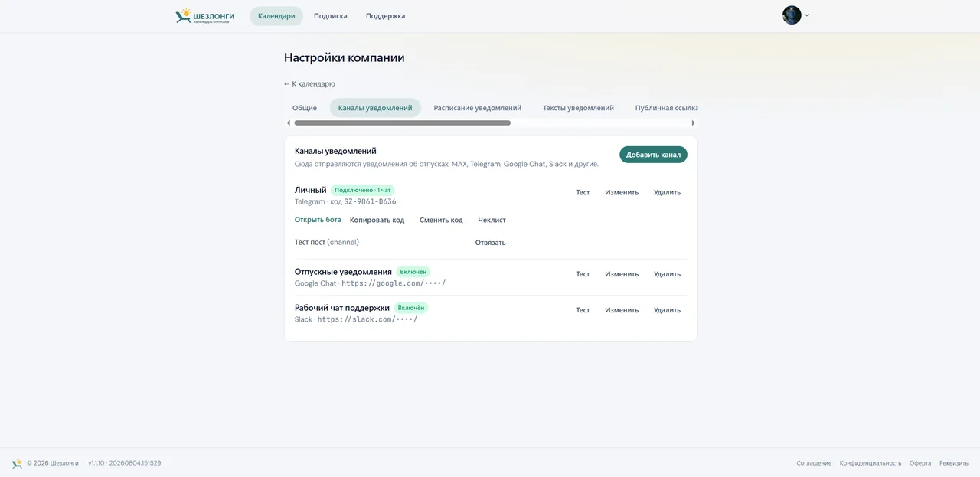Click the Добавить канал button
The height and width of the screenshot is (477, 980).
653,155
